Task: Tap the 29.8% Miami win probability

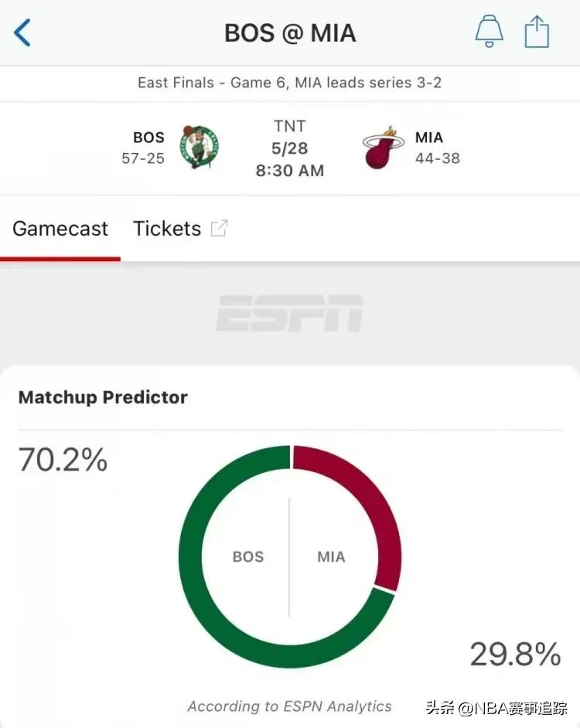Action: coord(515,655)
